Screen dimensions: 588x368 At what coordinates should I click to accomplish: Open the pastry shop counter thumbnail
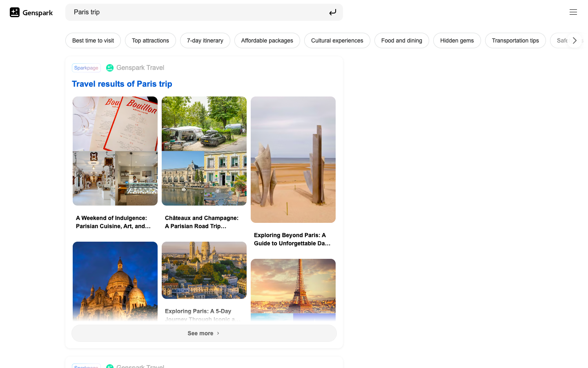(136, 178)
